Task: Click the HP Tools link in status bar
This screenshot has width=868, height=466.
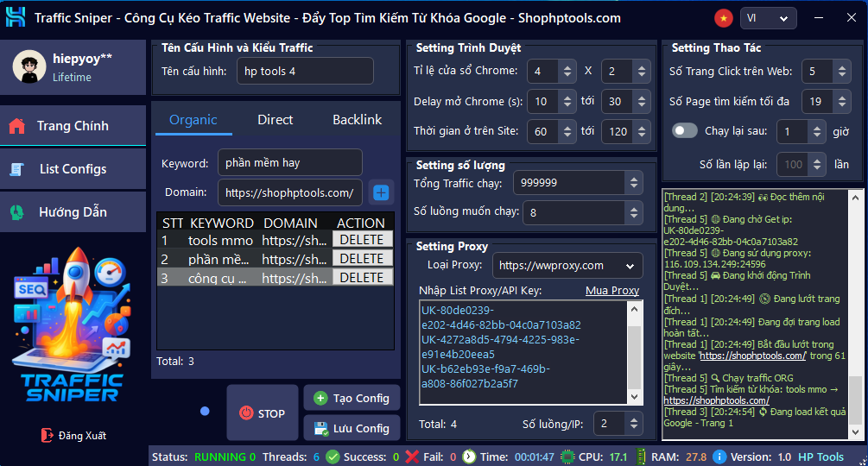Action: (821, 457)
